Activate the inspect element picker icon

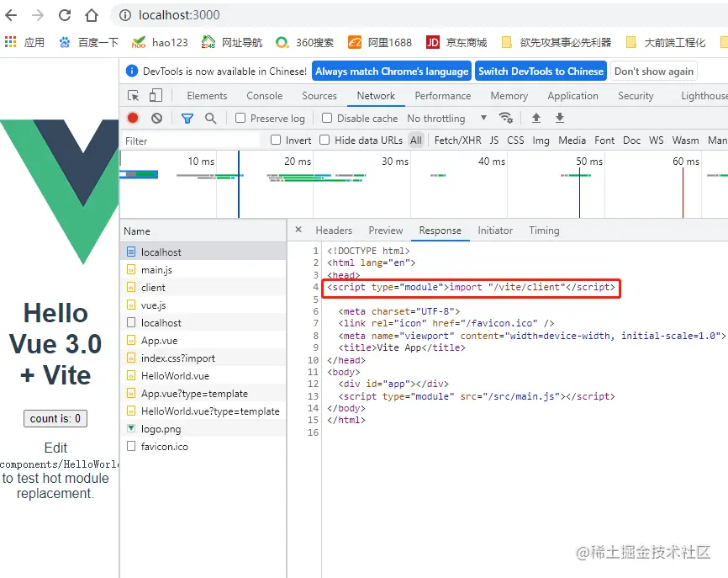[x=134, y=96]
